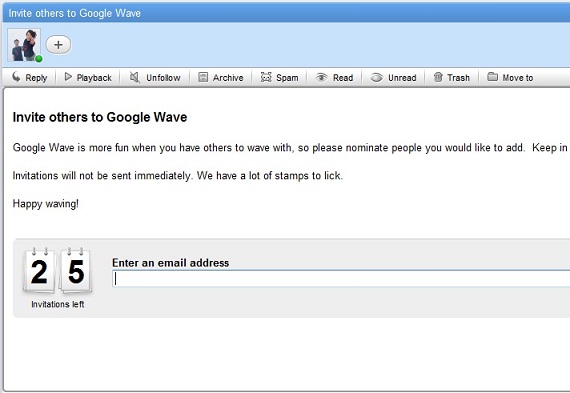Image resolution: width=570 pixels, height=393 pixels.
Task: Click the second digit of the invitations counter
Action: coord(76,272)
